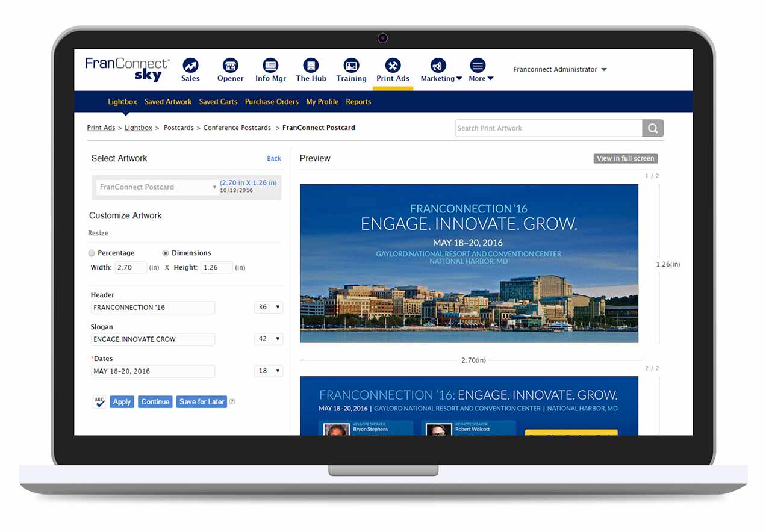Open the Sales module icon
The height and width of the screenshot is (532, 766).
[x=190, y=65]
